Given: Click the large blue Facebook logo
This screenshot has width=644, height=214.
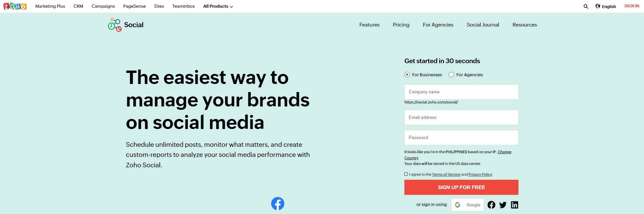Looking at the screenshot, I should (x=278, y=203).
